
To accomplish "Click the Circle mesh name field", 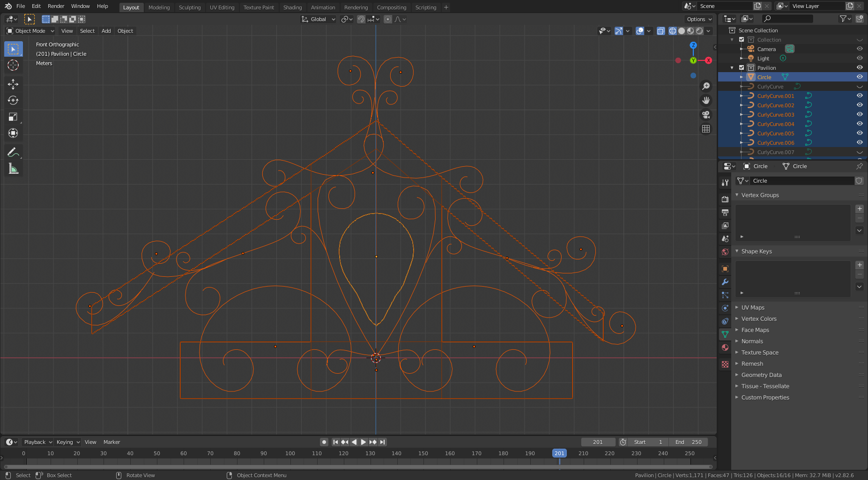I will tap(801, 181).
